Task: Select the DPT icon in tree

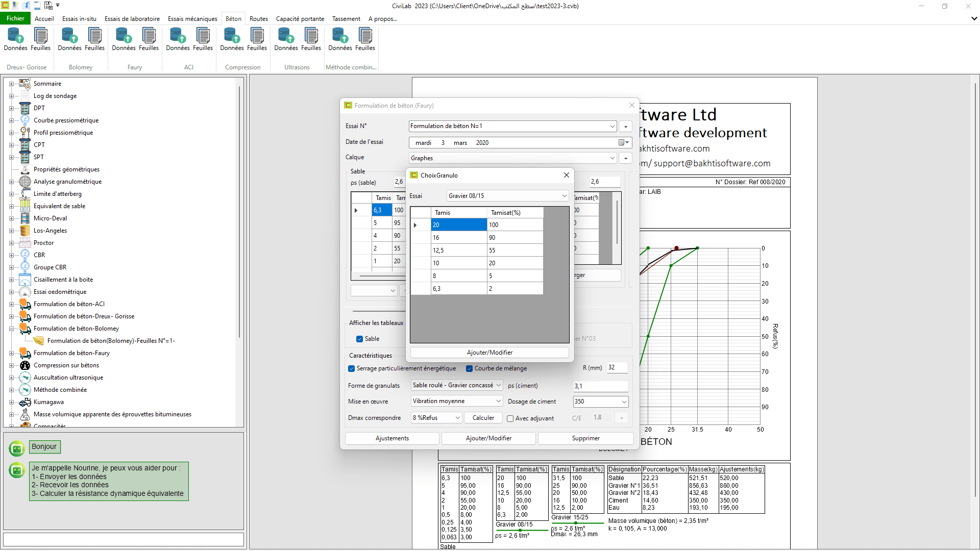Action: [25, 108]
